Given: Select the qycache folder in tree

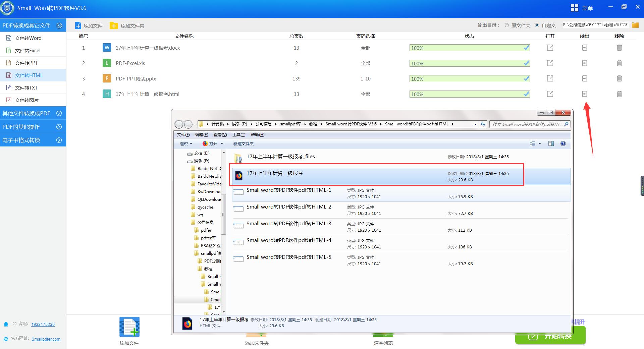Looking at the screenshot, I should pyautogui.click(x=205, y=207).
